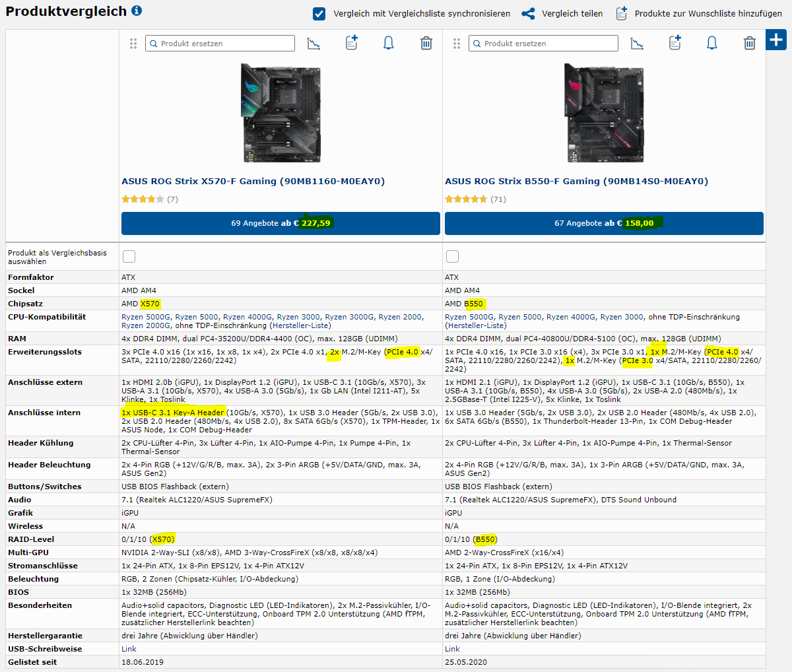Open USB-Schreibweise Link for B550-F

tap(452, 649)
